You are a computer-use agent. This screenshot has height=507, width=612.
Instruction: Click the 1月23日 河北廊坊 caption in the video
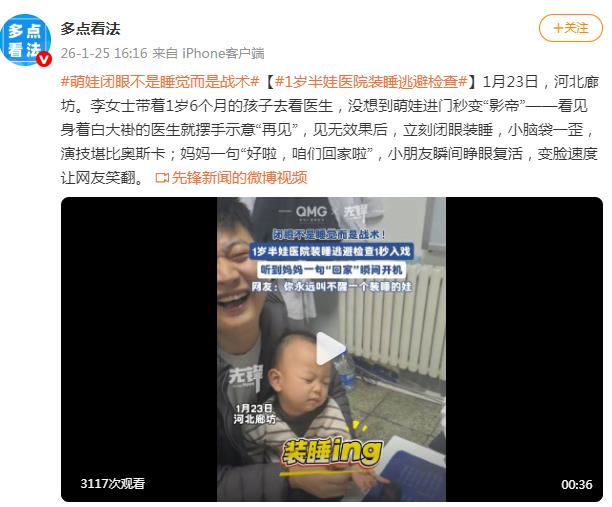coord(254,414)
